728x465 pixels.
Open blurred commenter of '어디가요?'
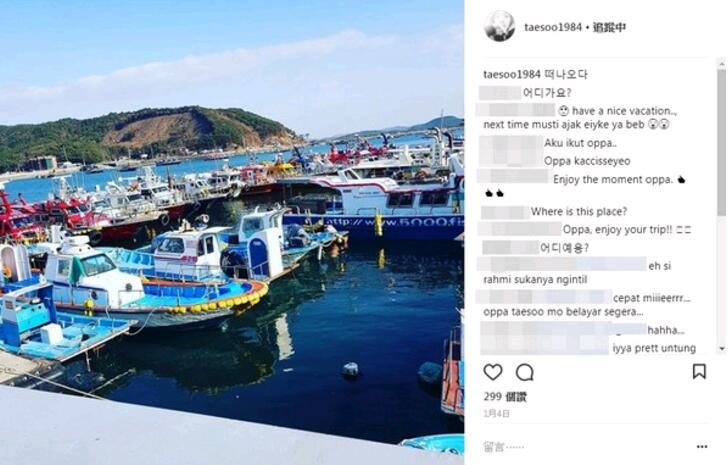(x=500, y=93)
